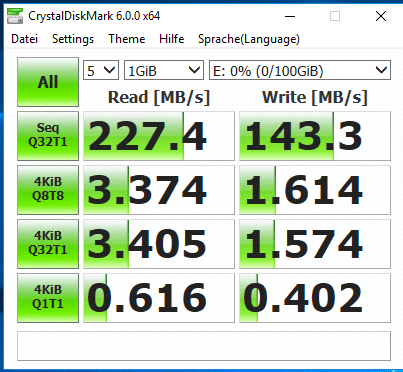
Task: Click the 4KiB Q1T1 read value 0.616
Action: click(159, 298)
